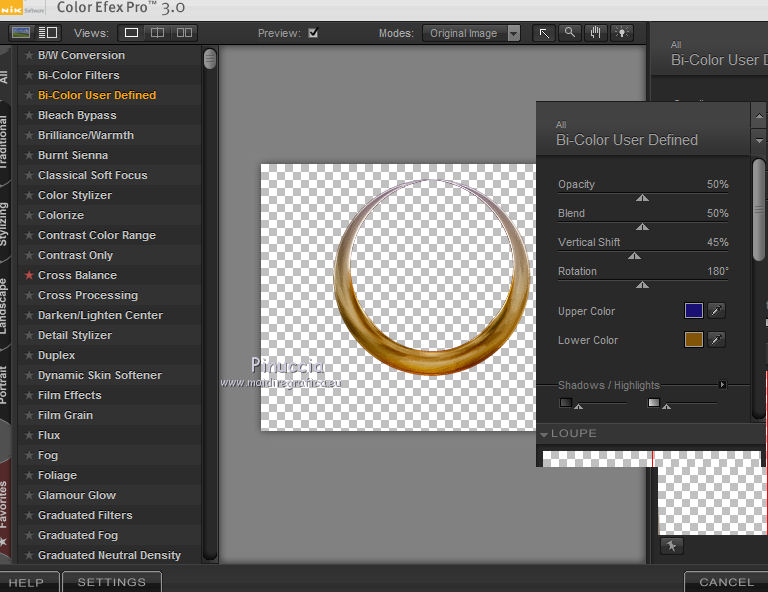Open the Modes dropdown
This screenshot has height=592, width=768.
471,33
